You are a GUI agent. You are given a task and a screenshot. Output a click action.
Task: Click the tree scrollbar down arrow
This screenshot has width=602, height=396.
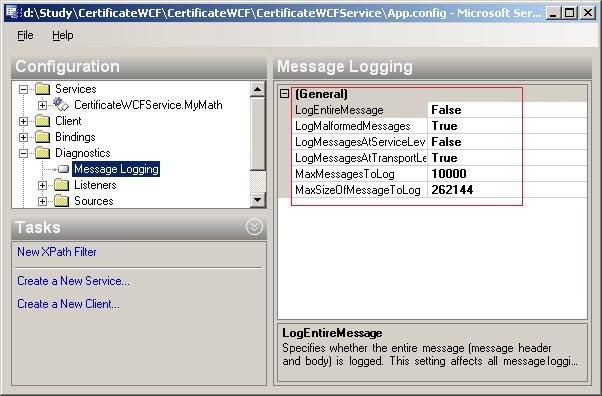tap(257, 200)
